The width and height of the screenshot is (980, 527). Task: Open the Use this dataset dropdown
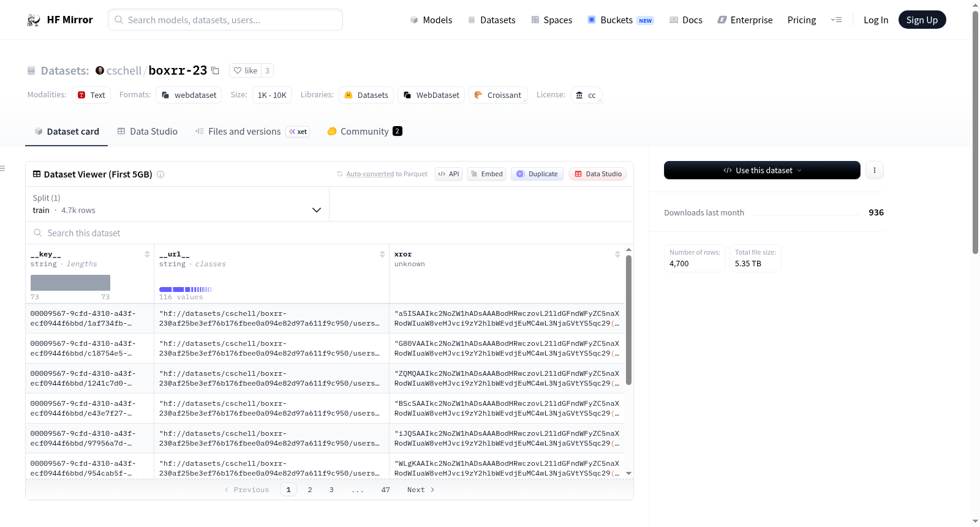pyautogui.click(x=762, y=170)
